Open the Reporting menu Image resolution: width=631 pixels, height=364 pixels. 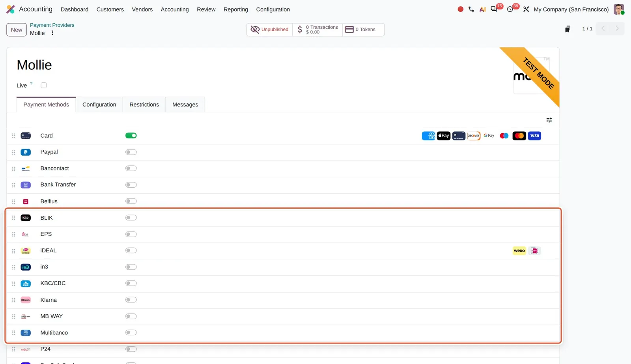point(236,9)
